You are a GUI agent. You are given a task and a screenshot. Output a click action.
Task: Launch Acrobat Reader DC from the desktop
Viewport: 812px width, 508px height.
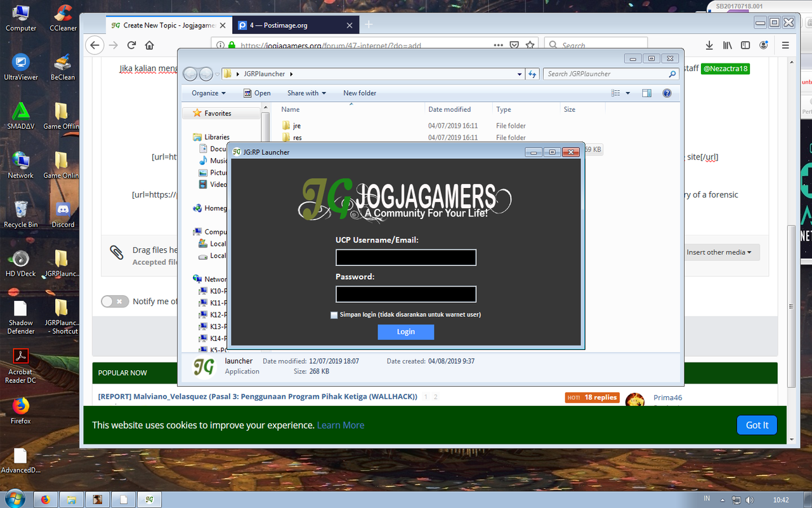click(21, 366)
